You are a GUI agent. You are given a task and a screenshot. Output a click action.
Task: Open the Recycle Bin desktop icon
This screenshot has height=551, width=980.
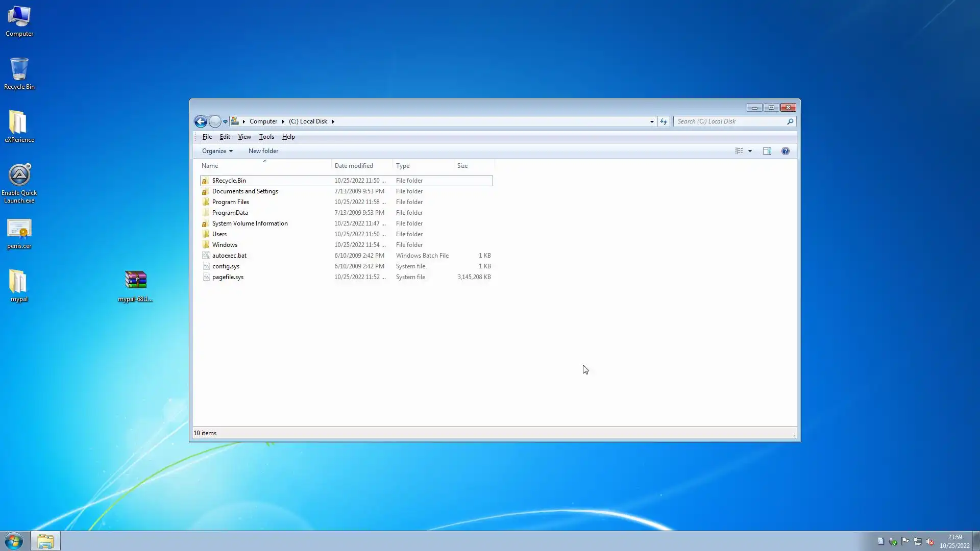[19, 70]
